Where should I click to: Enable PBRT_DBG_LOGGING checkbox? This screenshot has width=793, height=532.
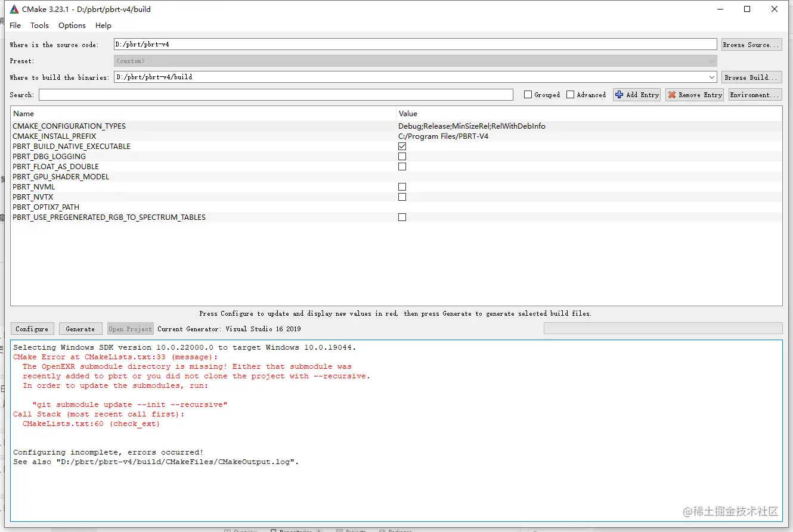(x=402, y=157)
